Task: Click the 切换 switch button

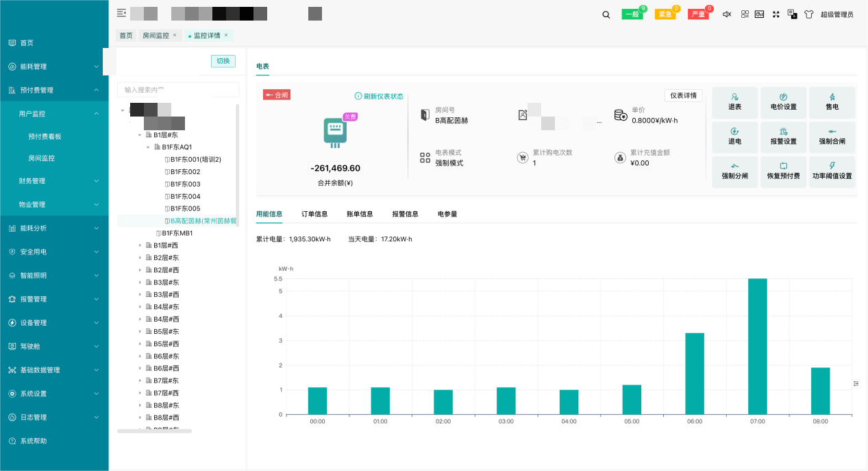Action: coord(223,61)
